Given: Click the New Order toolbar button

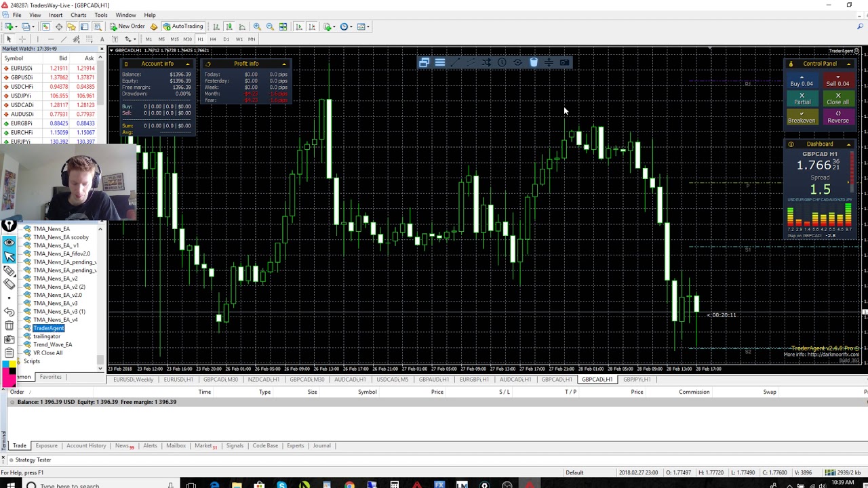Looking at the screenshot, I should (127, 26).
